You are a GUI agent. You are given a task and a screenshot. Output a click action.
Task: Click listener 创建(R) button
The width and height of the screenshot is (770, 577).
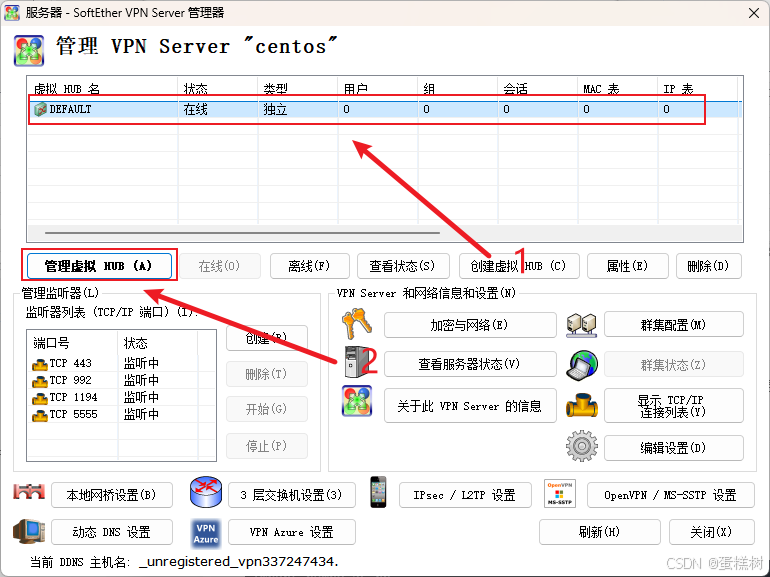pos(267,338)
